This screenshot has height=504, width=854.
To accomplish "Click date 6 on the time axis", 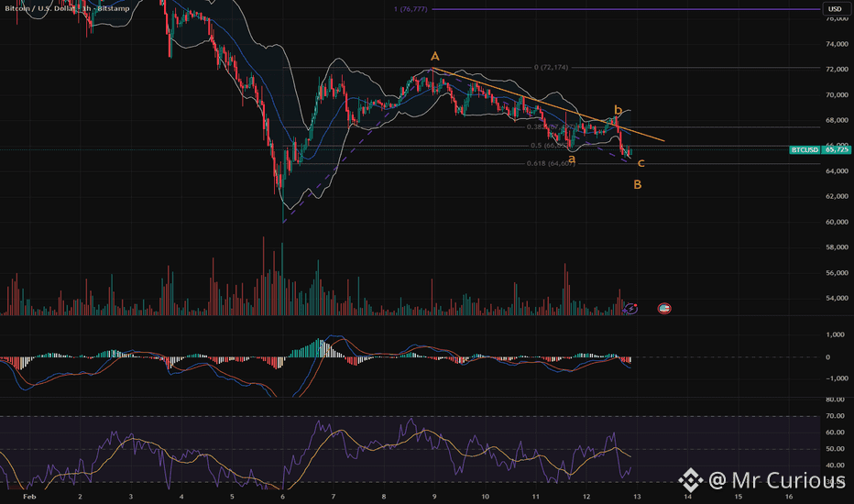I will tap(282, 497).
